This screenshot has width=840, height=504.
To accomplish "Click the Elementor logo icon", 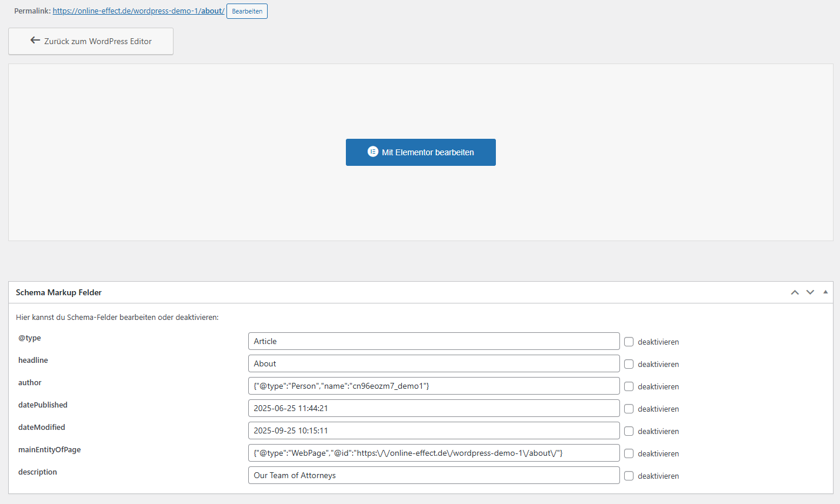I will coord(372,152).
